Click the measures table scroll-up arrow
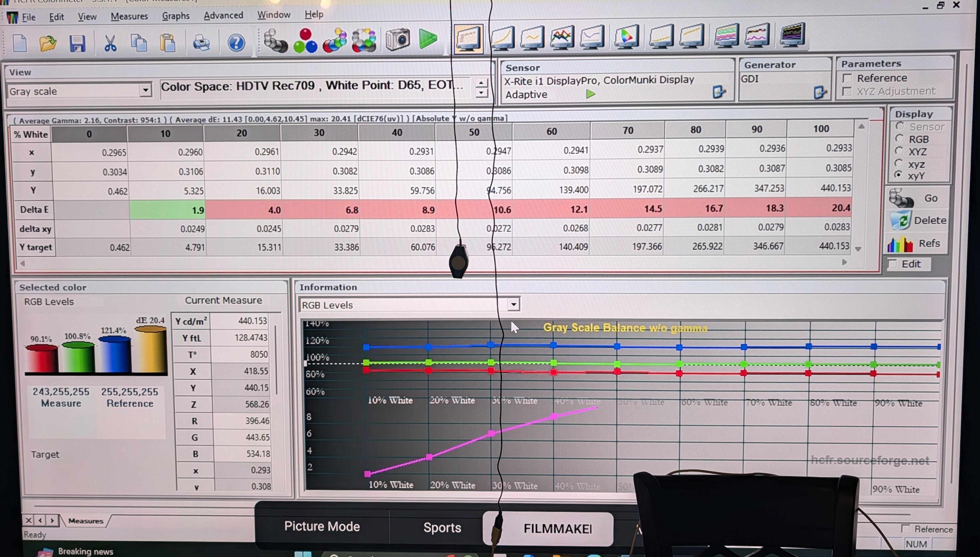This screenshot has height=557, width=980. (861, 127)
